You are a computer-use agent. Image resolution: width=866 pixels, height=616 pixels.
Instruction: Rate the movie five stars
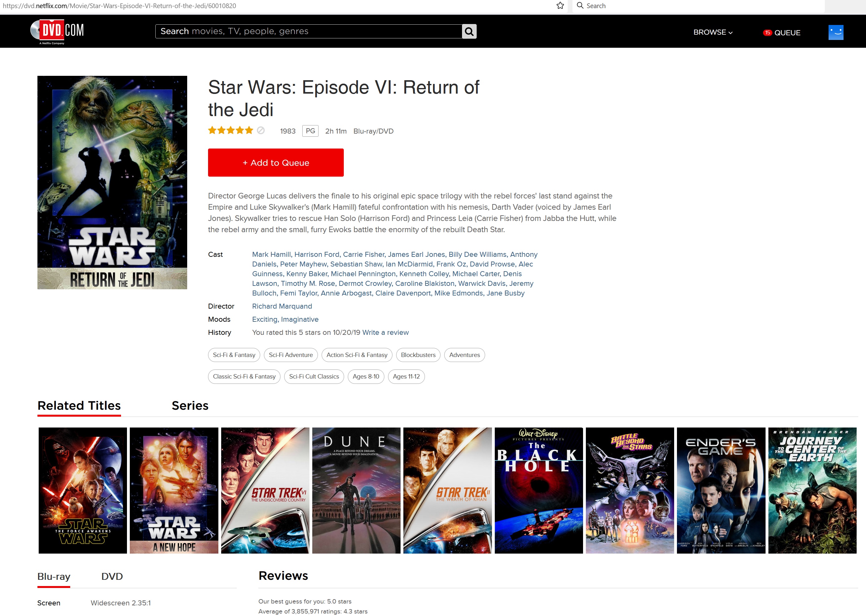pos(249,130)
